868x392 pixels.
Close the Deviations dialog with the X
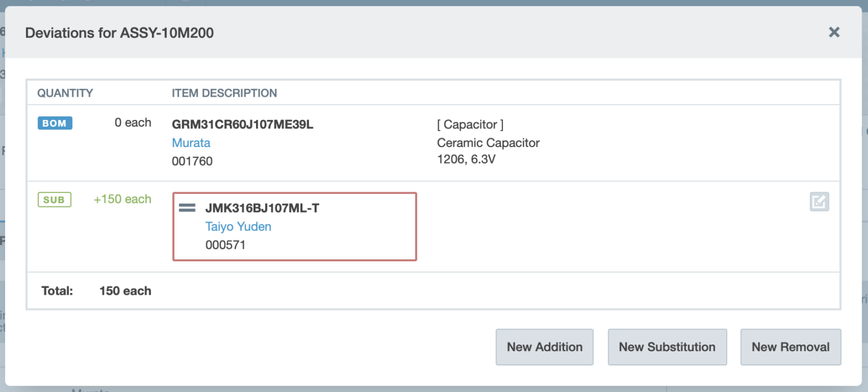834,32
